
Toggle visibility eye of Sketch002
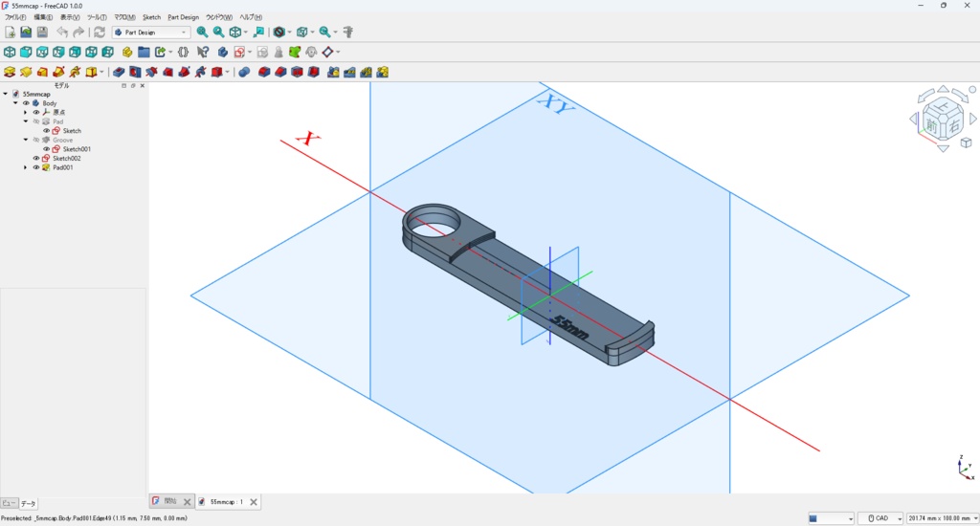click(x=36, y=158)
